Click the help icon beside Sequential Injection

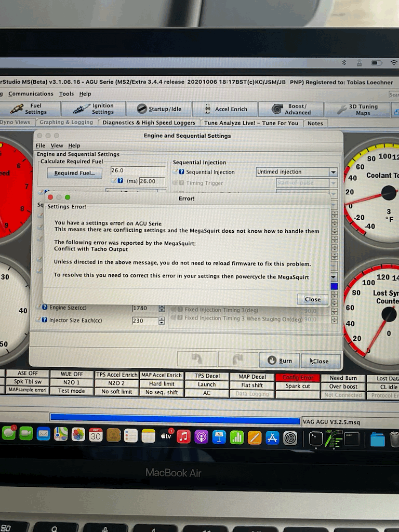point(181,172)
